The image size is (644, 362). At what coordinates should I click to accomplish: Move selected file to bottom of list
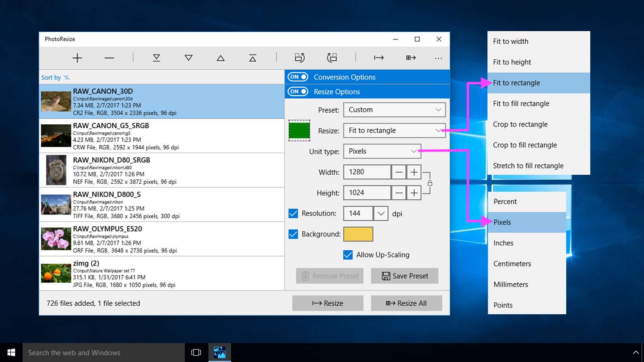pos(157,58)
